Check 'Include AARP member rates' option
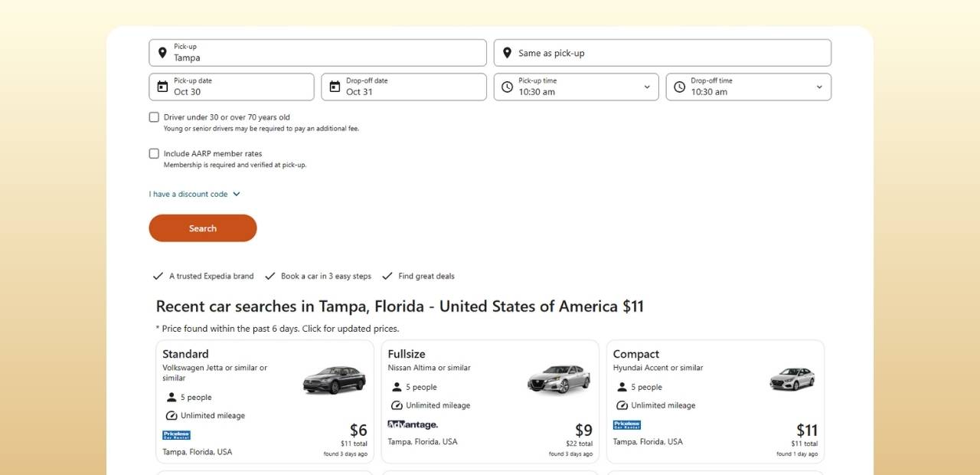 point(154,153)
